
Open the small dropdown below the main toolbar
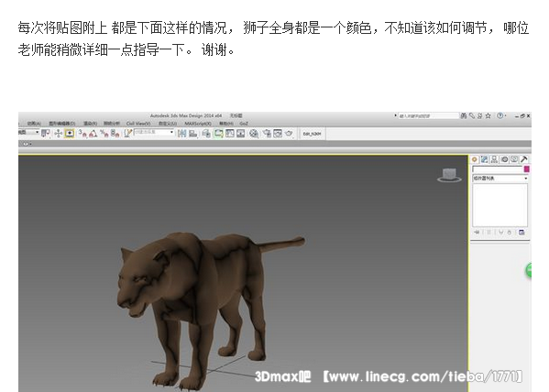coord(27,144)
